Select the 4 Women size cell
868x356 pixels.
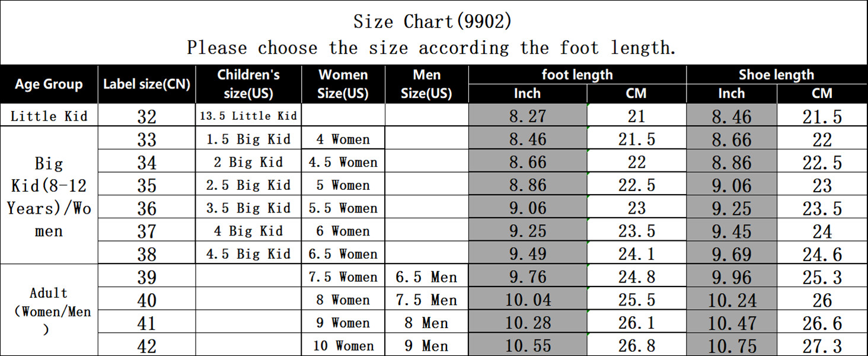pyautogui.click(x=343, y=139)
